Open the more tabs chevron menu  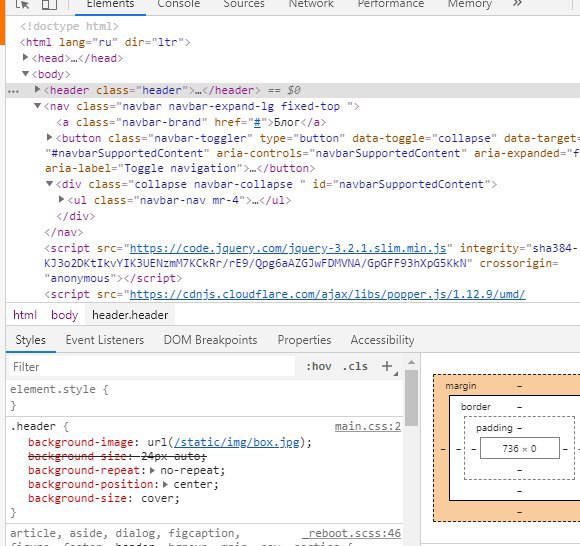pyautogui.click(x=517, y=4)
